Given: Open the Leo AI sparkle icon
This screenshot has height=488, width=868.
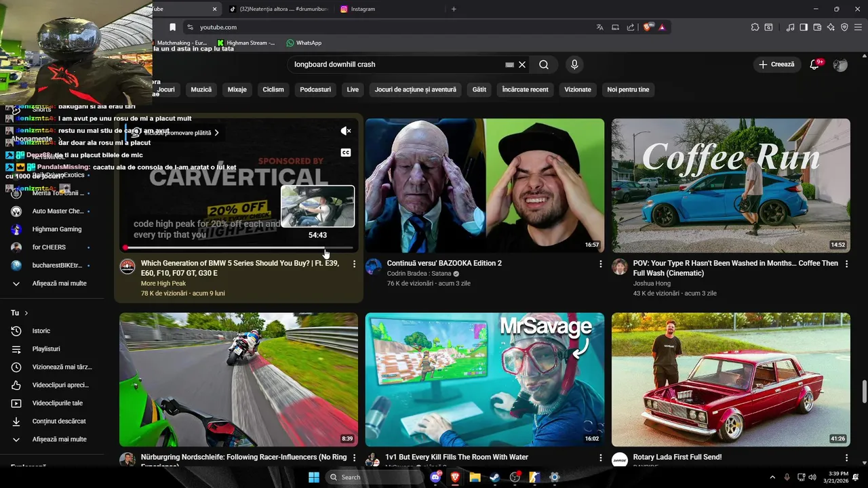Looking at the screenshot, I should click(831, 27).
